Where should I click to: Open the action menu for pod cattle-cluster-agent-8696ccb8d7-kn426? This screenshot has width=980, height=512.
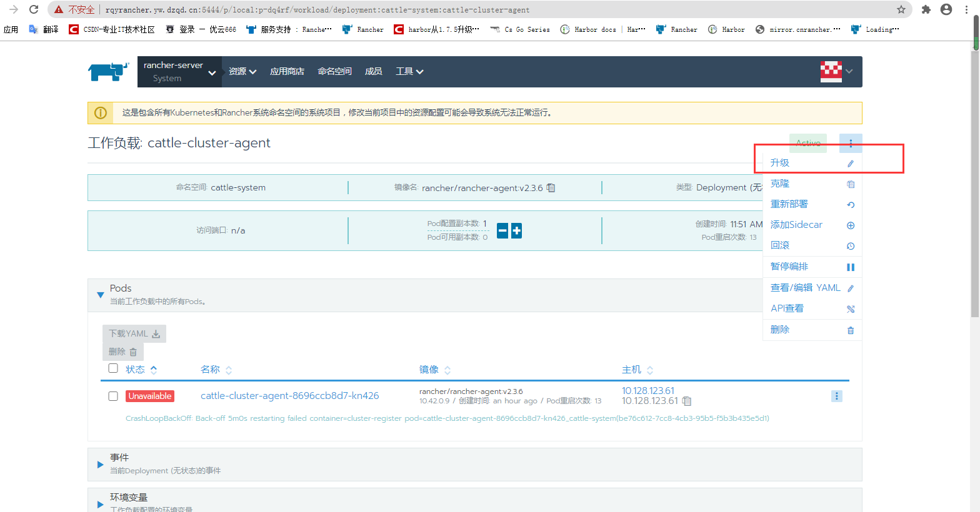pyautogui.click(x=837, y=396)
